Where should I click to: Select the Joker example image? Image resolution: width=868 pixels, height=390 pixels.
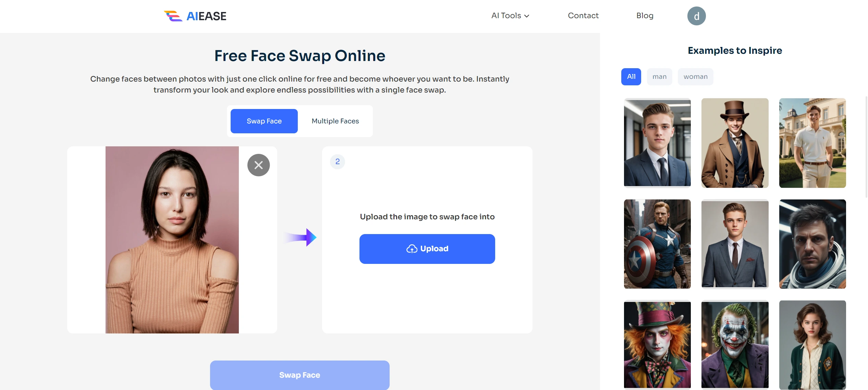[x=735, y=344]
